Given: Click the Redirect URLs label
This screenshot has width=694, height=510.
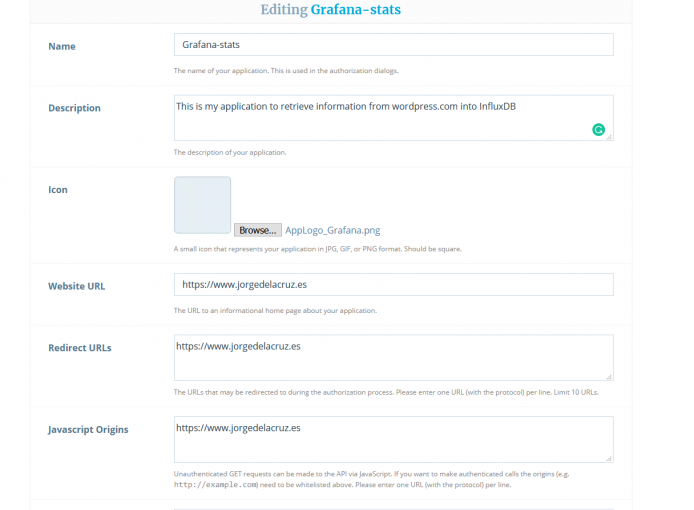Looking at the screenshot, I should coord(80,348).
